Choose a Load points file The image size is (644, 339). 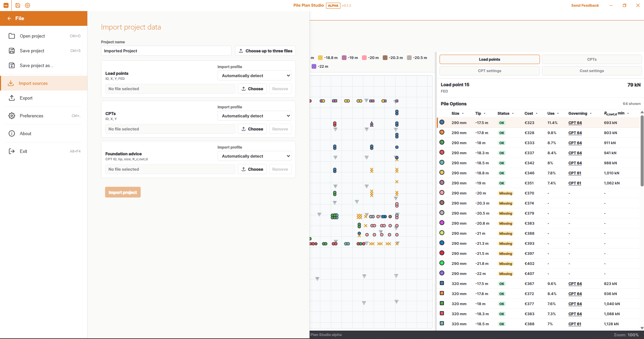pyautogui.click(x=252, y=89)
